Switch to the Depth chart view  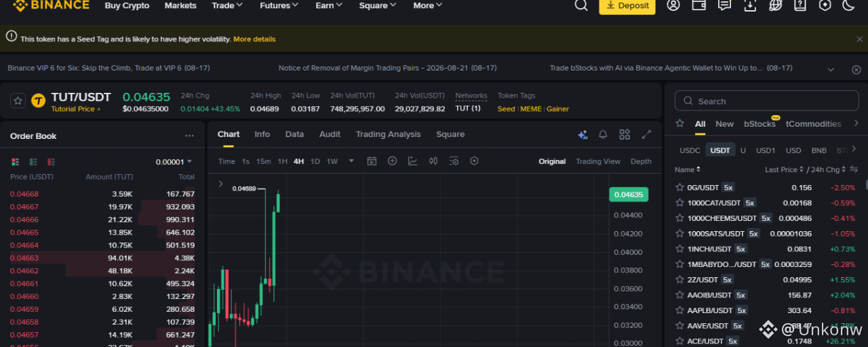(641, 161)
